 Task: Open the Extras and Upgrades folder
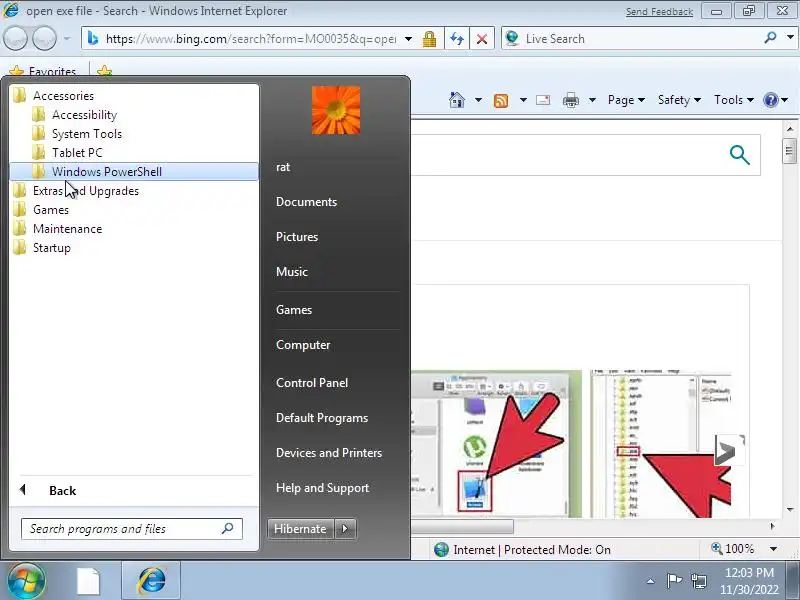86,191
